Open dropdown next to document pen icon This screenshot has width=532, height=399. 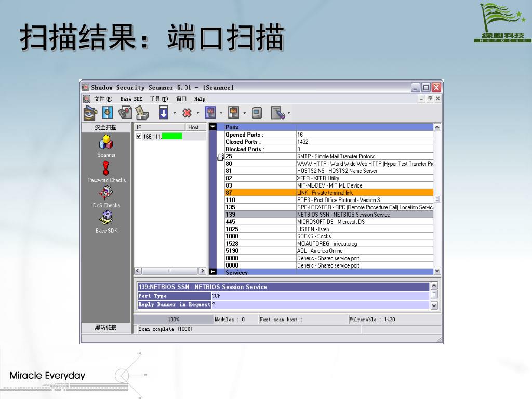[289, 113]
